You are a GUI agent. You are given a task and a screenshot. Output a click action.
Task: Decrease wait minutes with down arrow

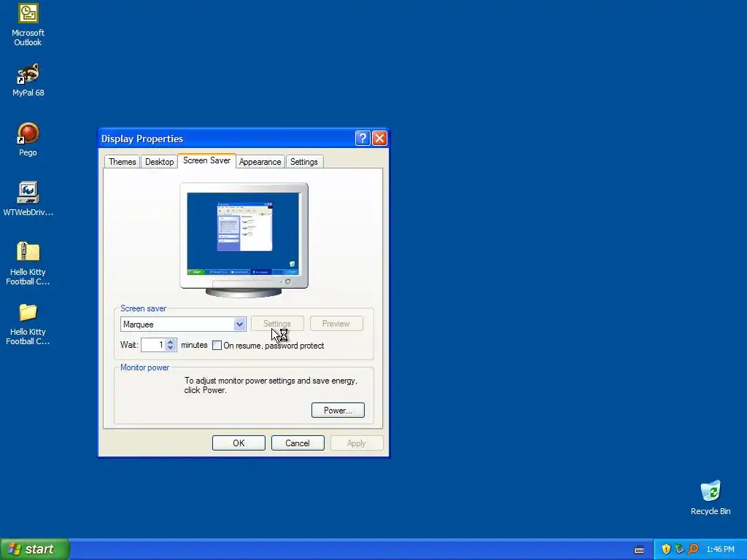tap(171, 348)
